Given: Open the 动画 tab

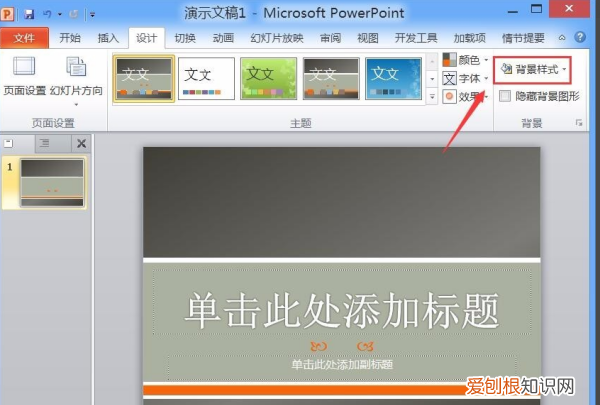Looking at the screenshot, I should [223, 38].
